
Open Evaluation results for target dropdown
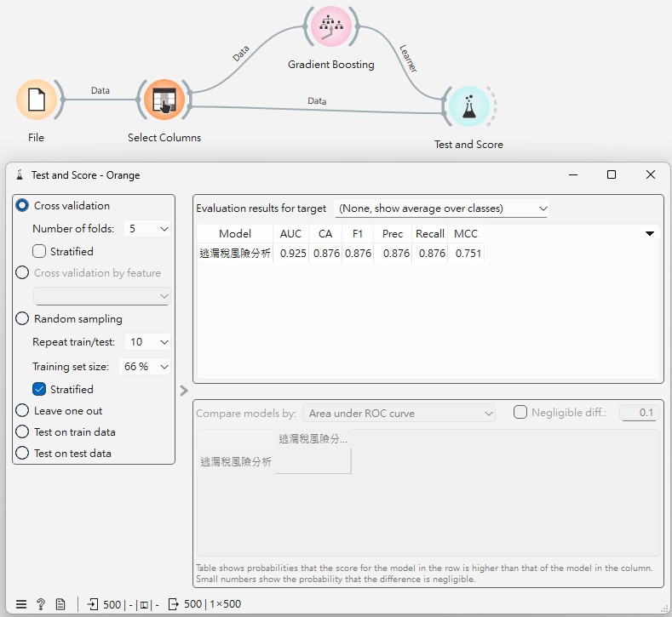pos(442,208)
